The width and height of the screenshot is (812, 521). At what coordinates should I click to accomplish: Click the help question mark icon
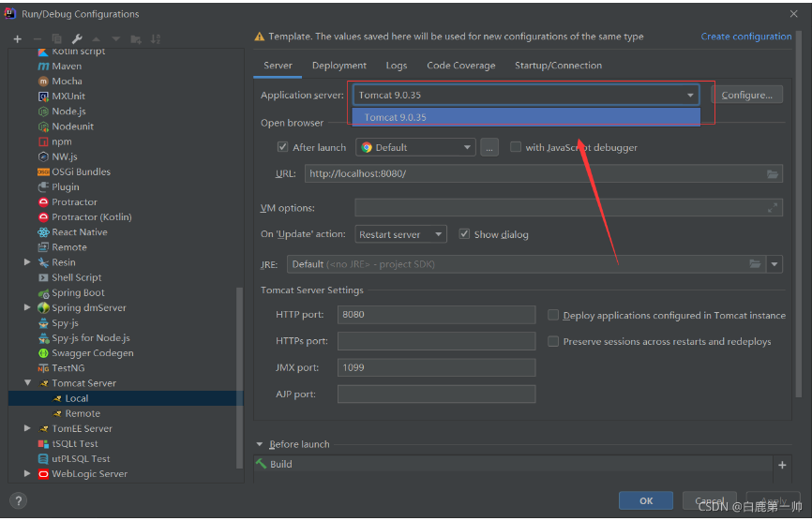[18, 501]
